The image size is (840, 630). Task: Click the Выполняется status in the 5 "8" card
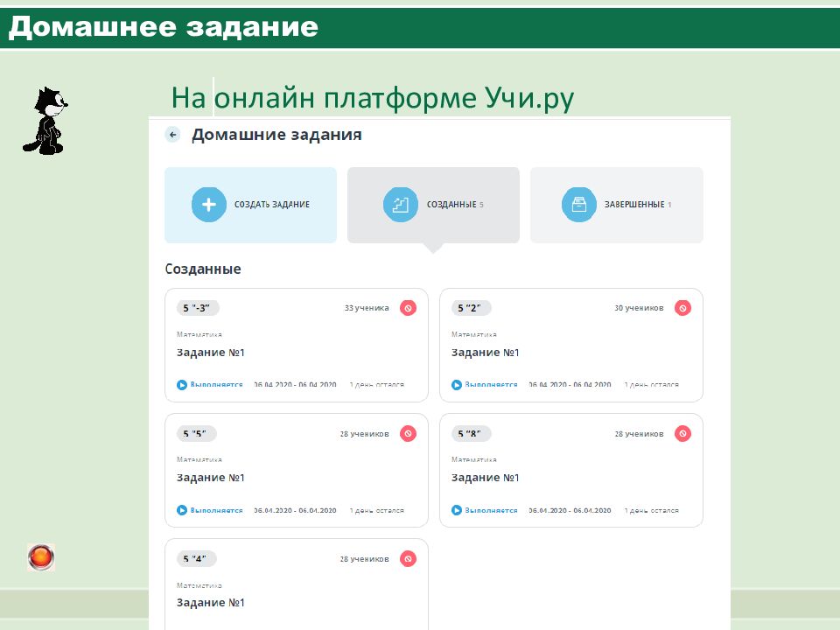tap(491, 510)
